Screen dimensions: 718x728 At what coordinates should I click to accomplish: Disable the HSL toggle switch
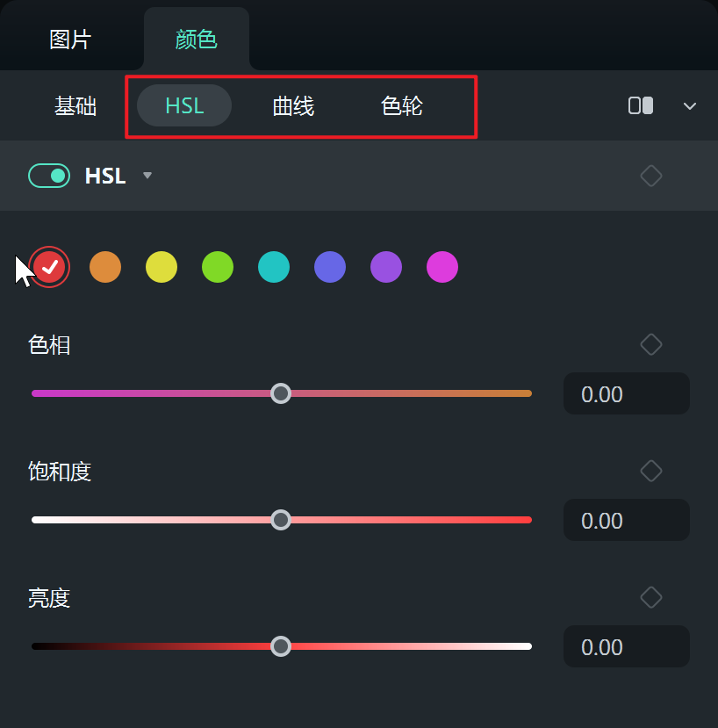pyautogui.click(x=49, y=176)
